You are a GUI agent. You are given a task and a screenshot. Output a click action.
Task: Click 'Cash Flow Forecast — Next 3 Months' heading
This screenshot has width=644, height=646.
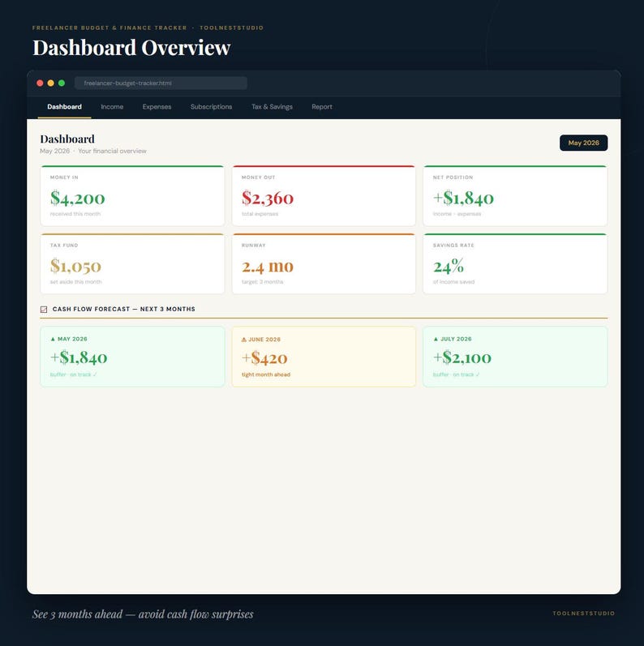(x=123, y=309)
